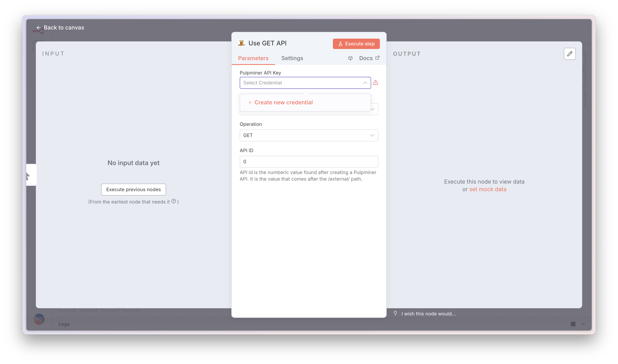618x364 pixels.
Task: Click the back arrow next to Back to canvas
Action: [39, 27]
